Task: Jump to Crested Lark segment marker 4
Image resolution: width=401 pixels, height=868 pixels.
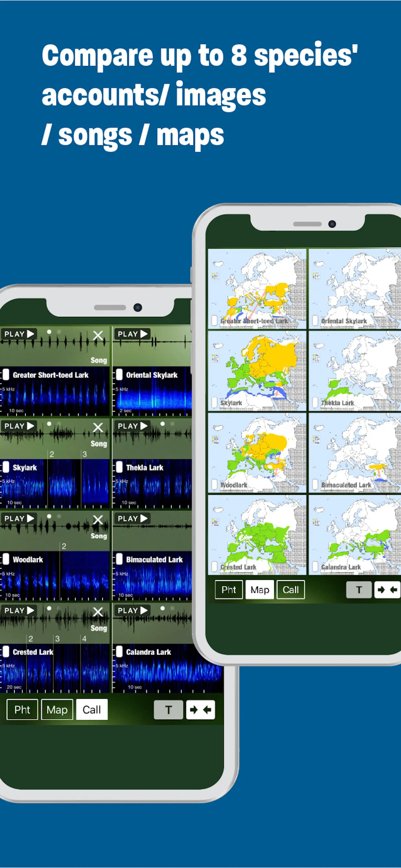Action: (x=84, y=638)
